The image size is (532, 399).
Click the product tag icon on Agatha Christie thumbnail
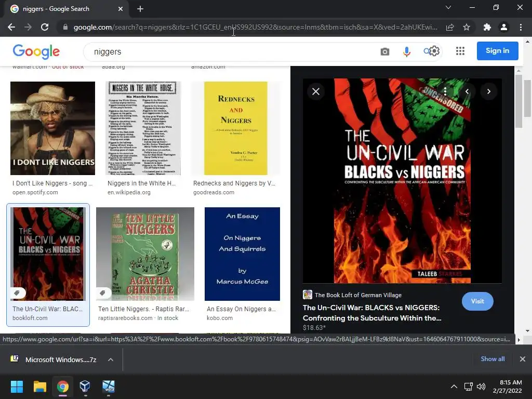[x=103, y=292]
